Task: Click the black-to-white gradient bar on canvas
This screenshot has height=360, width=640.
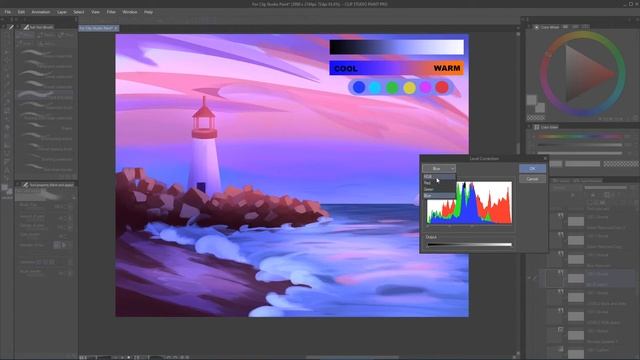Action: [x=396, y=47]
